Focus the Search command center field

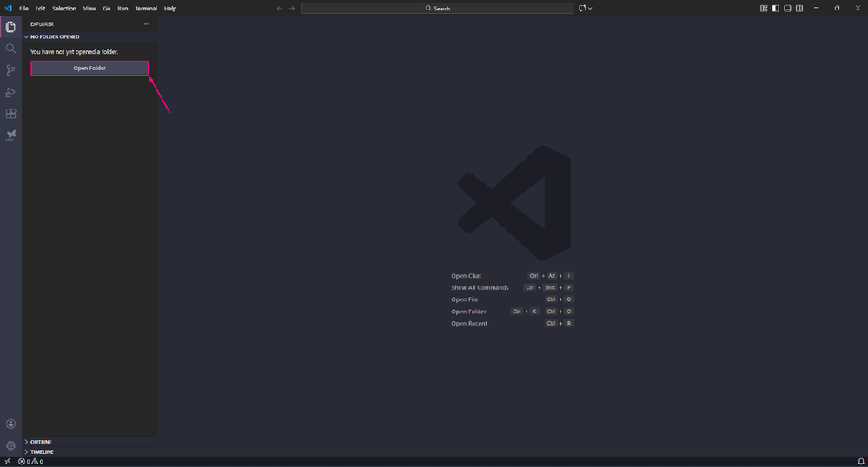[x=437, y=9]
